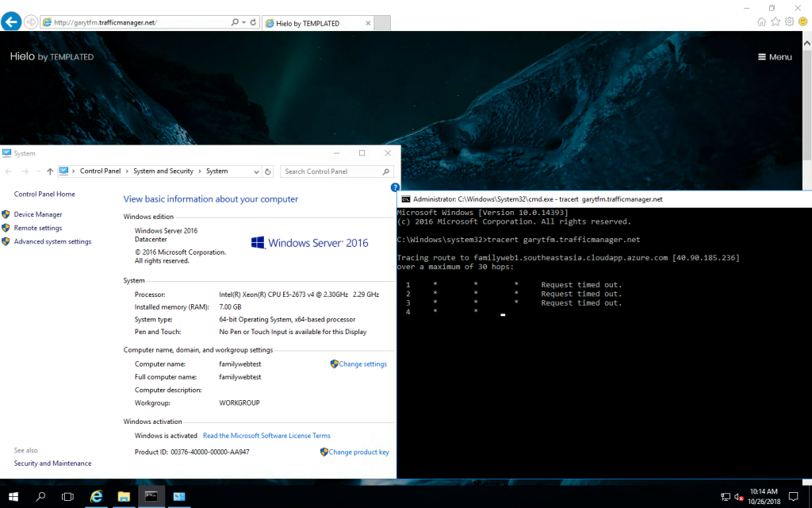Click the Product ID value text
This screenshot has width=812, height=508.
tap(209, 452)
